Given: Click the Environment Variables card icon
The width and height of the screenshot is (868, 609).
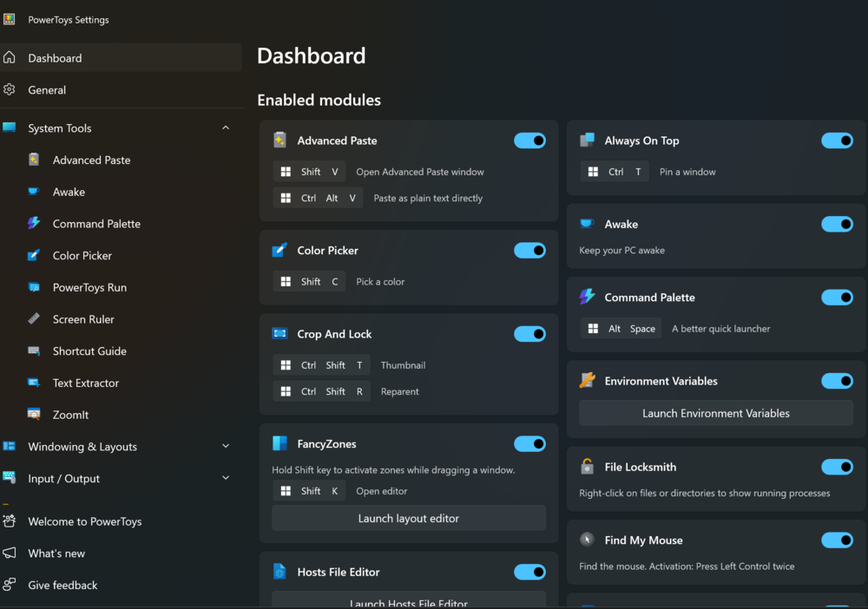Looking at the screenshot, I should click(587, 381).
